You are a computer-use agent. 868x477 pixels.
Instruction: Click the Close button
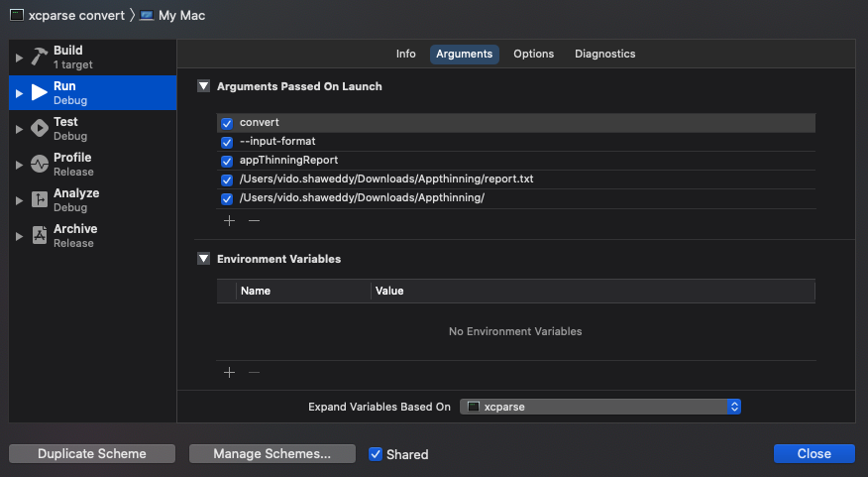(814, 454)
